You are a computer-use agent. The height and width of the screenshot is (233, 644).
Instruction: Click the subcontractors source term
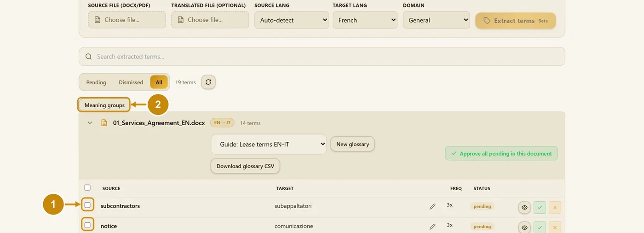point(120,206)
